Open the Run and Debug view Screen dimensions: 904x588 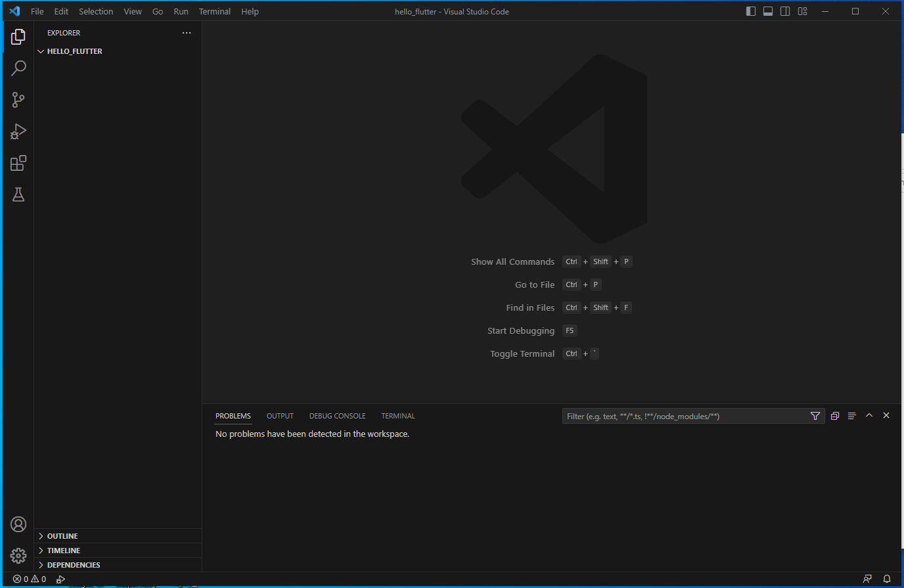pos(18,131)
